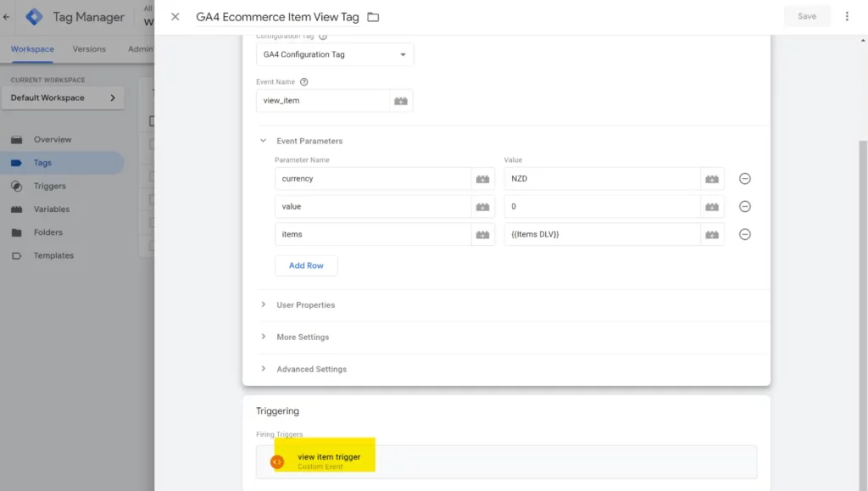Remove the value parameter row
This screenshot has width=868, height=491.
click(x=744, y=206)
